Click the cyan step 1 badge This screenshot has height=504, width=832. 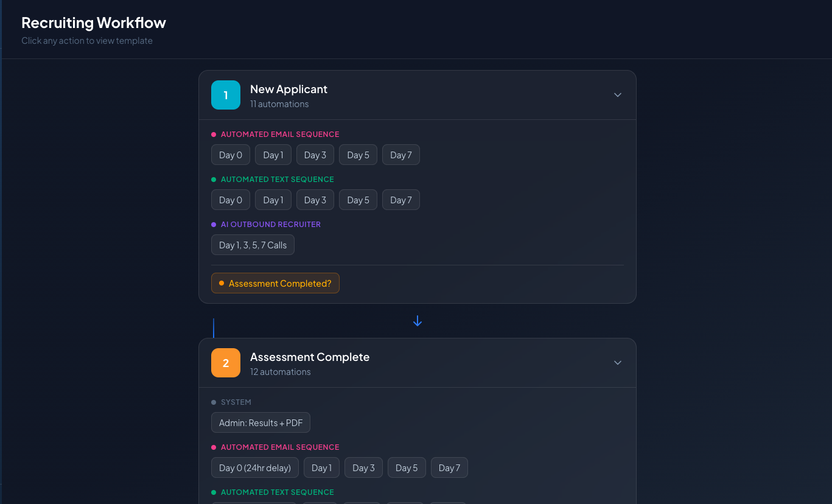[x=226, y=95]
